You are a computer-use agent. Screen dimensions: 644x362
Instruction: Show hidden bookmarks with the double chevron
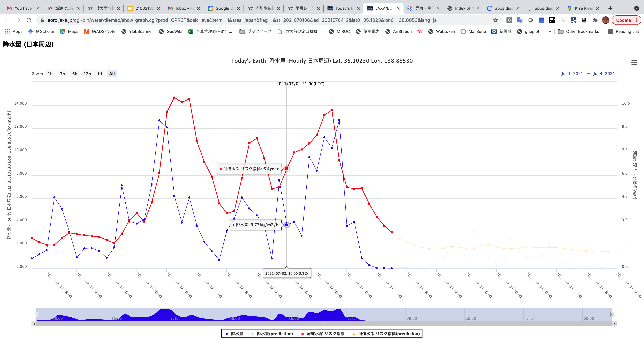point(550,32)
